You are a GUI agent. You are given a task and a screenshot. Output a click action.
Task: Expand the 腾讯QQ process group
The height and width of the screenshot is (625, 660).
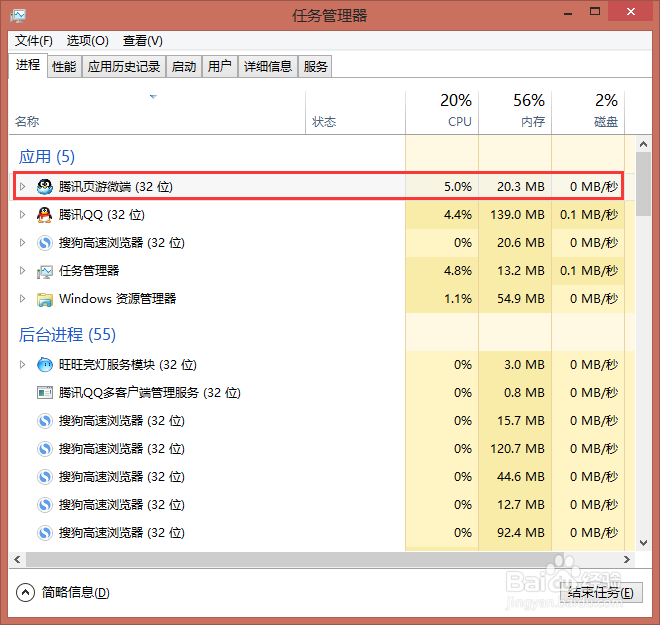pos(23,215)
